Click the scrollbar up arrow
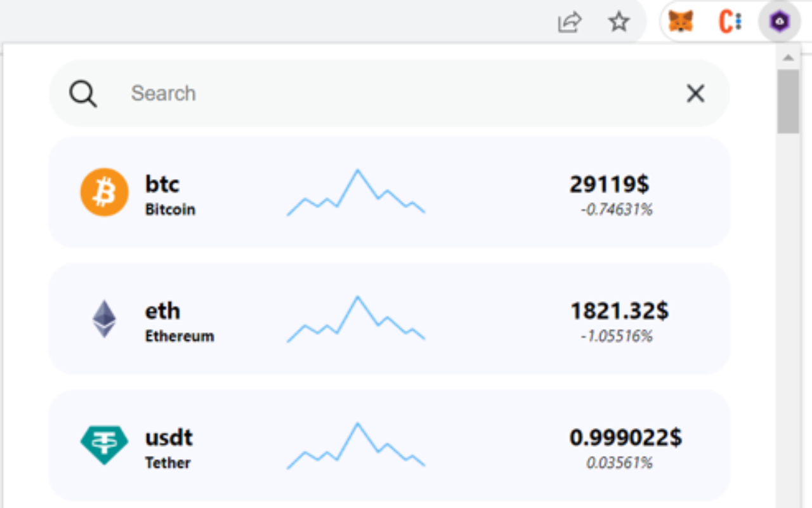This screenshot has width=812, height=508. [x=788, y=58]
